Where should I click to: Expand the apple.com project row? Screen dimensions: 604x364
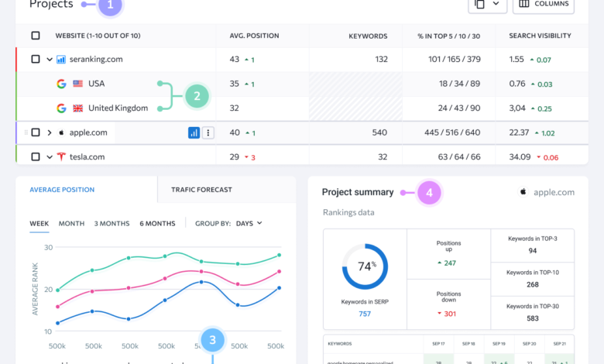click(50, 132)
